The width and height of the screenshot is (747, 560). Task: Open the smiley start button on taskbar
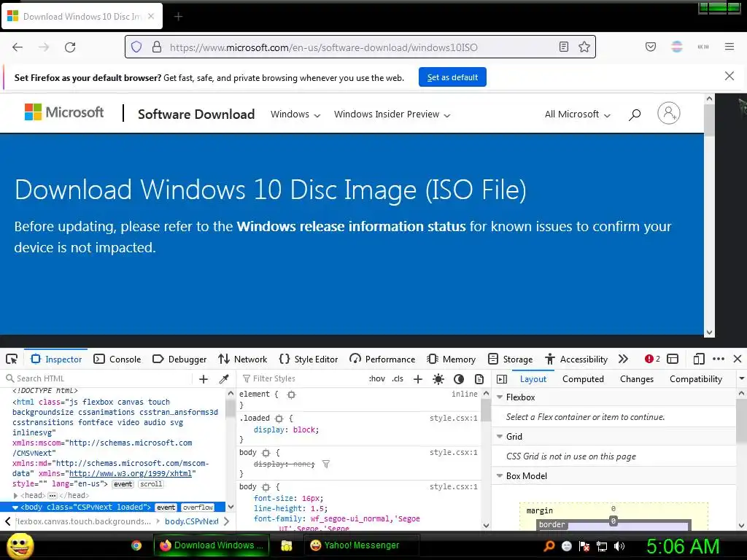coord(20,545)
